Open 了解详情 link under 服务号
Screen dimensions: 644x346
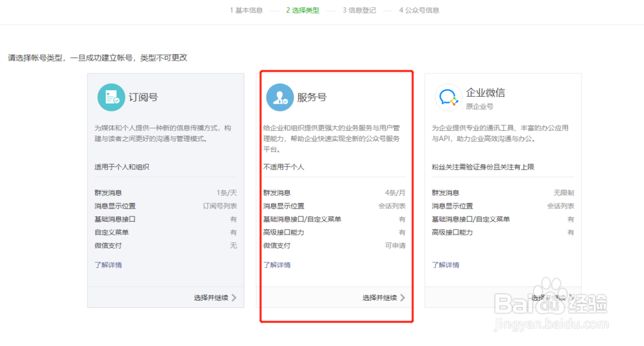click(x=277, y=265)
